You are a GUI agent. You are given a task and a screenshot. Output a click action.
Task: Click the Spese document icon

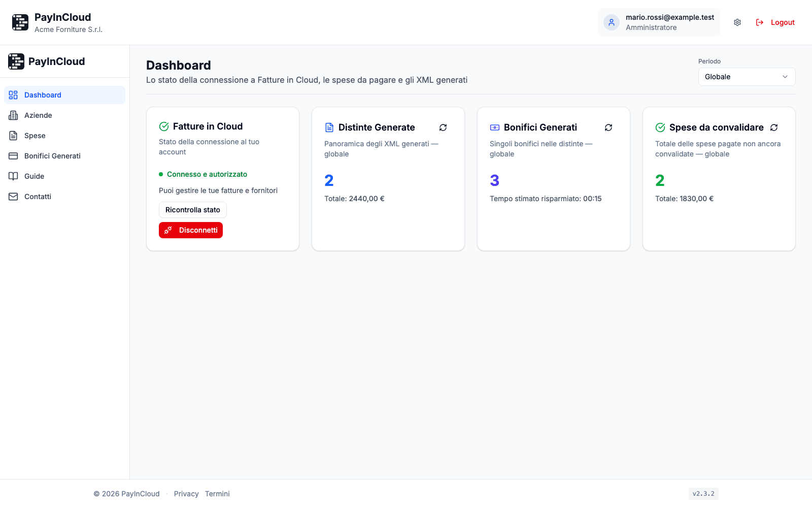[13, 136]
